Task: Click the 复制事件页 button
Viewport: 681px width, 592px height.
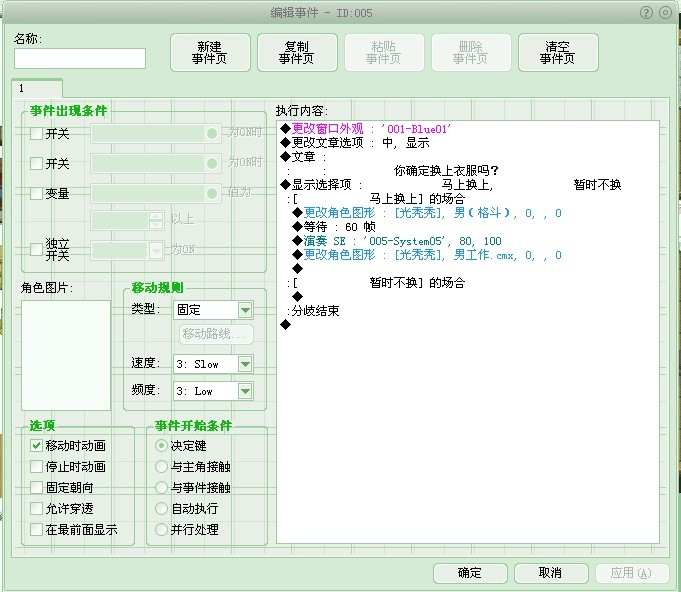Action: point(297,53)
